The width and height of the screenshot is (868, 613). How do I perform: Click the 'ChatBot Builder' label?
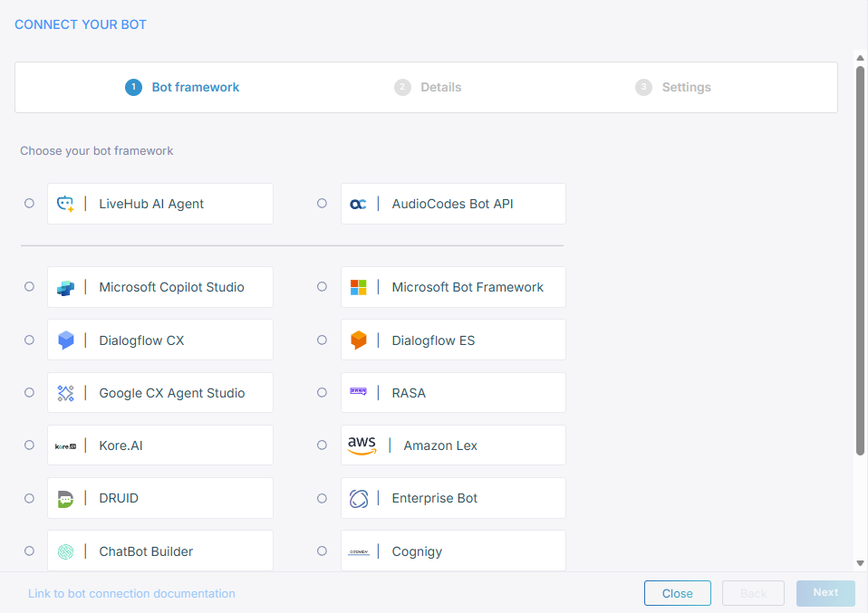pyautogui.click(x=146, y=551)
